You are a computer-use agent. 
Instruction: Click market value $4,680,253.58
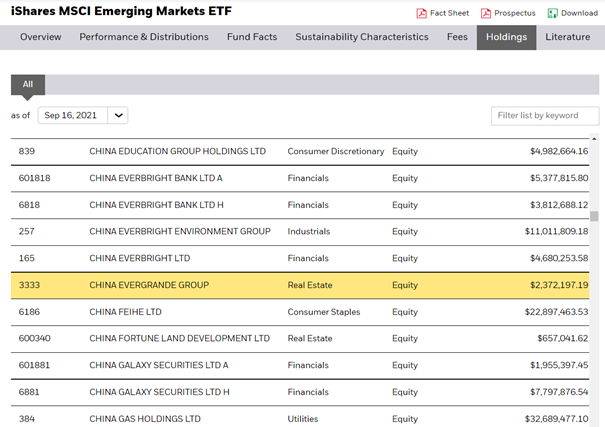559,258
